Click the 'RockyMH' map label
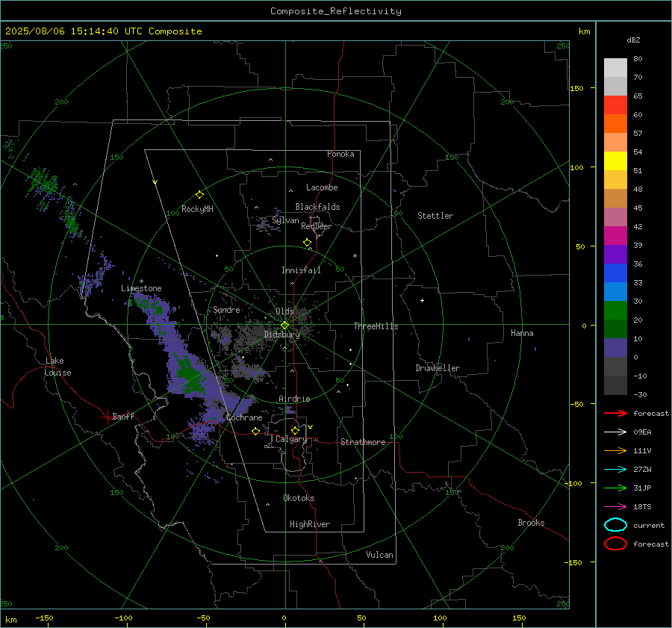672x628 pixels. (x=197, y=209)
